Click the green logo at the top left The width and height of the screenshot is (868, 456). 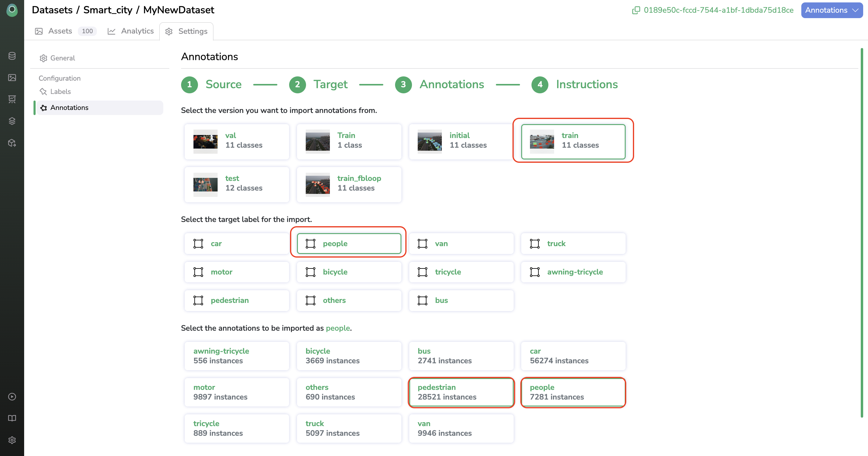[12, 10]
